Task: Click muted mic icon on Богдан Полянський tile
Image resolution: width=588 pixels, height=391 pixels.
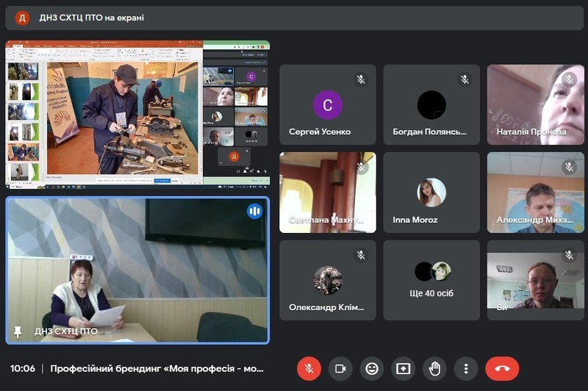Action: coord(465,79)
